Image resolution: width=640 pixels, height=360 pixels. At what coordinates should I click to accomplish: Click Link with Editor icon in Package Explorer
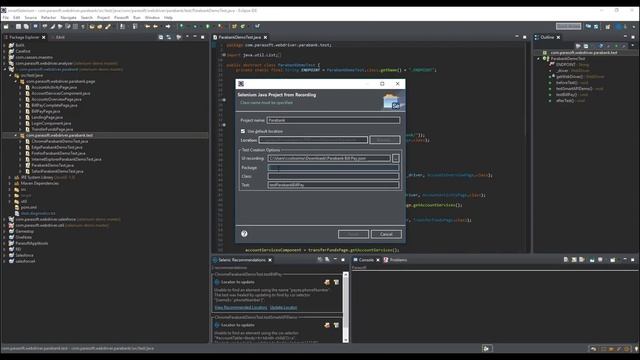click(169, 37)
